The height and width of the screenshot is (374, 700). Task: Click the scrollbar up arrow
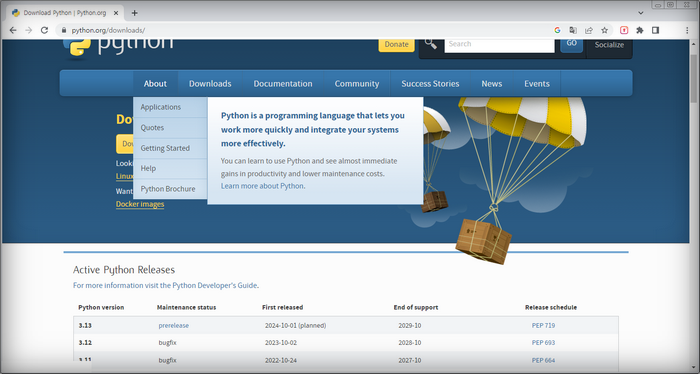[x=694, y=44]
